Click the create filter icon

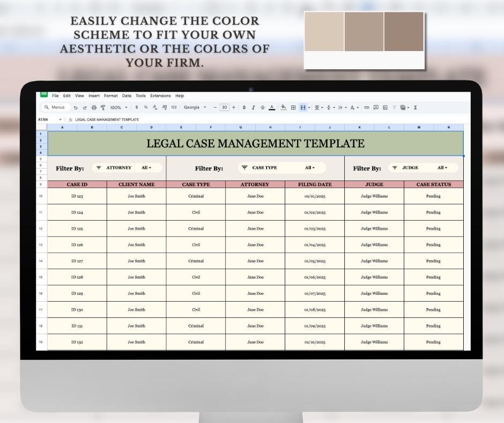(395, 107)
